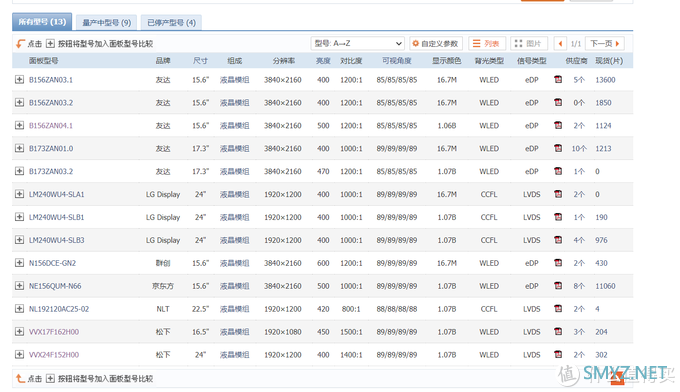Open PDF datasheet for B156ZAN04.1
Screen dimensions: 680x392
coord(558,125)
